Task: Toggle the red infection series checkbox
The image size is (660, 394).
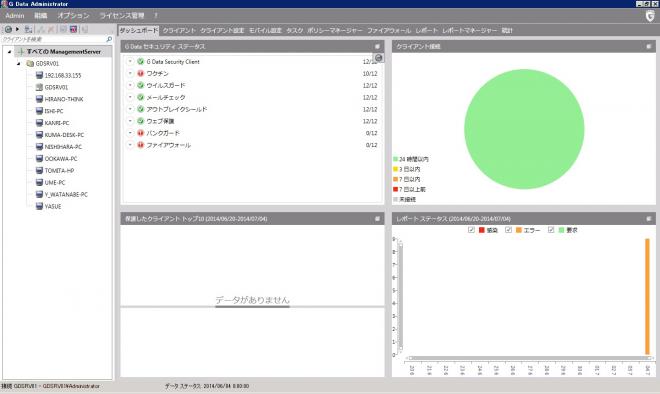Action: pyautogui.click(x=471, y=230)
